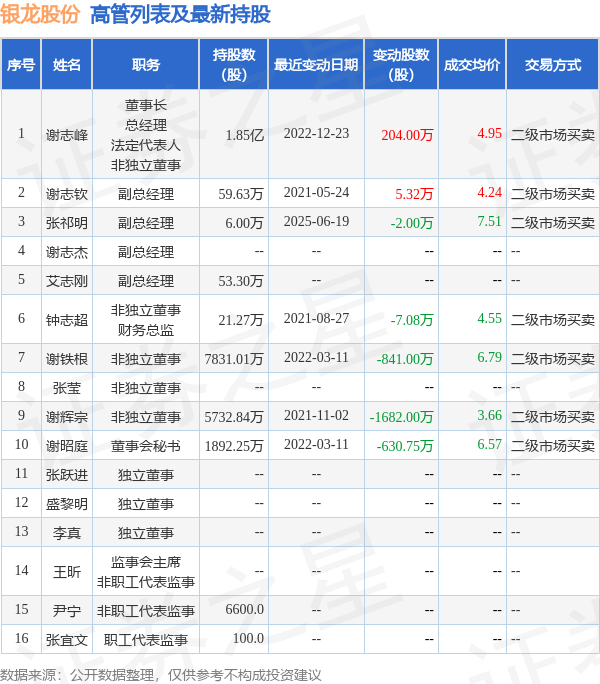Select the 持股数(股) column header
This screenshot has height=684, width=600.
(x=234, y=65)
